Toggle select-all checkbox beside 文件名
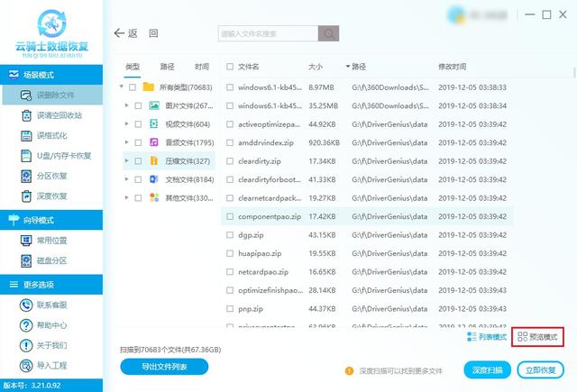Image resolution: width=577 pixels, height=392 pixels. (x=230, y=67)
